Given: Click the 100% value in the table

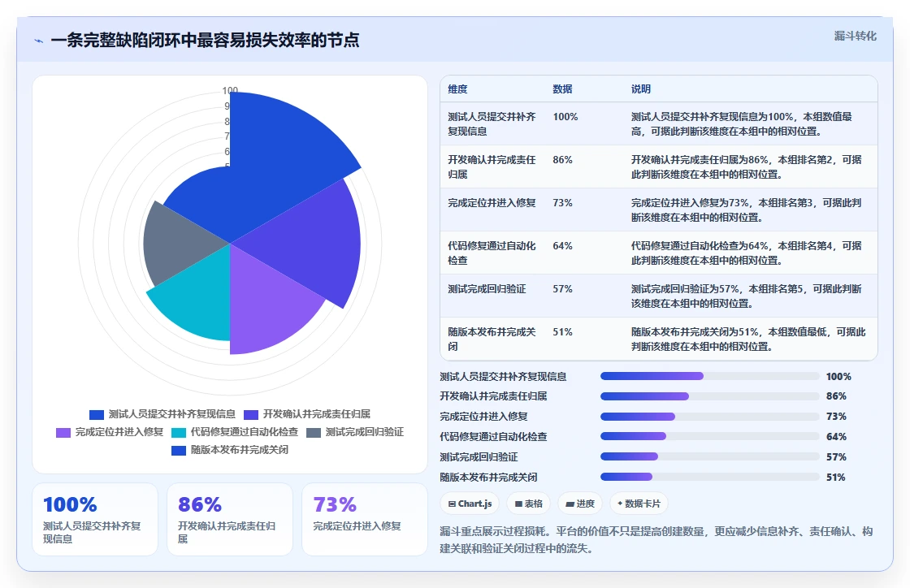Looking at the screenshot, I should tap(565, 117).
